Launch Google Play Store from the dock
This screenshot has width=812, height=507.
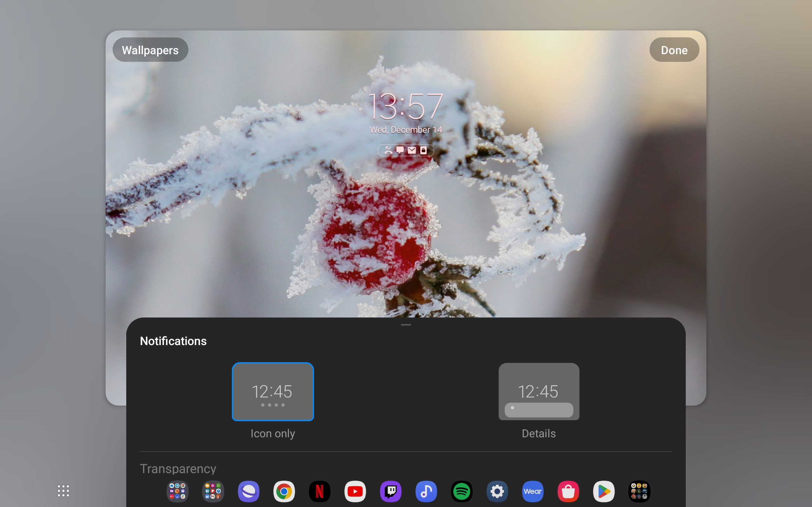tap(604, 491)
